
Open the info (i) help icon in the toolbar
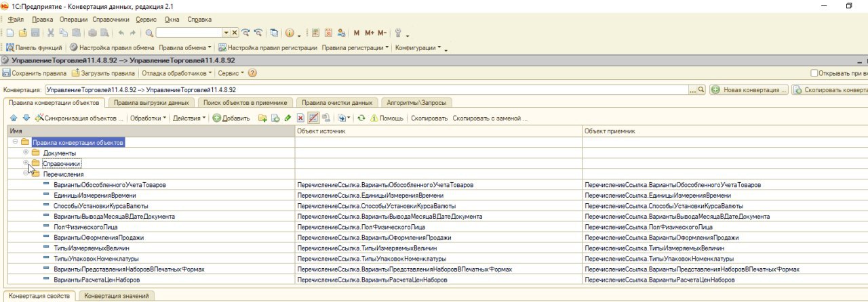tap(290, 33)
